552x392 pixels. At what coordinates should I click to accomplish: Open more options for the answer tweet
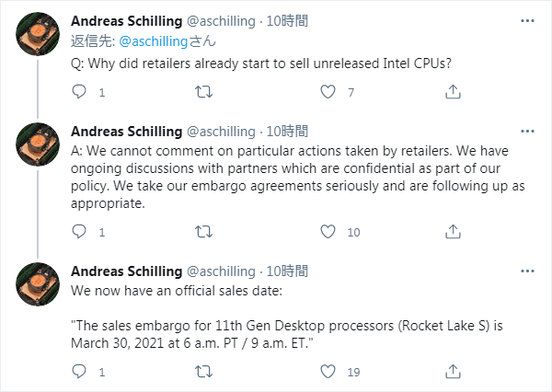pos(526,131)
